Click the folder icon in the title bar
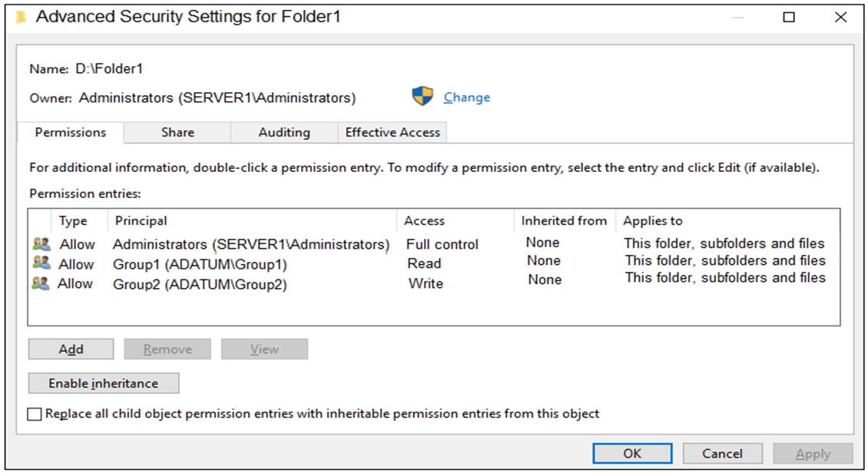Screen dimensions: 868x476 pos(22,17)
